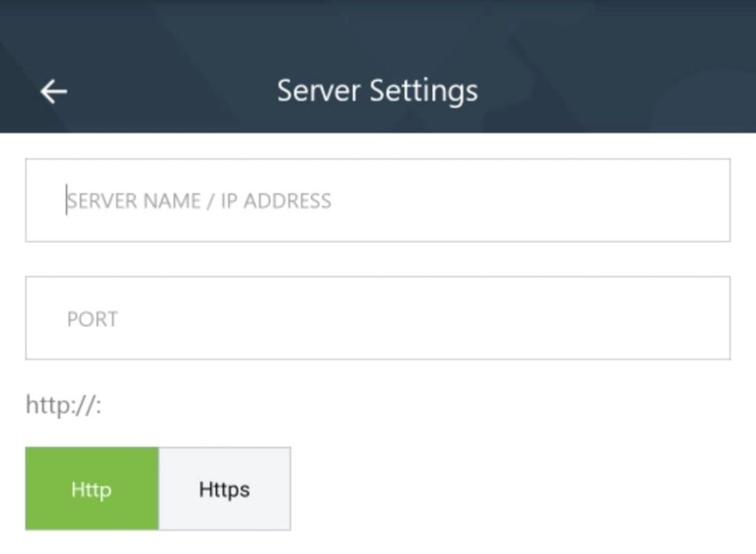The image size is (756, 554).
Task: Pick the grey Https segment
Action: tap(224, 489)
